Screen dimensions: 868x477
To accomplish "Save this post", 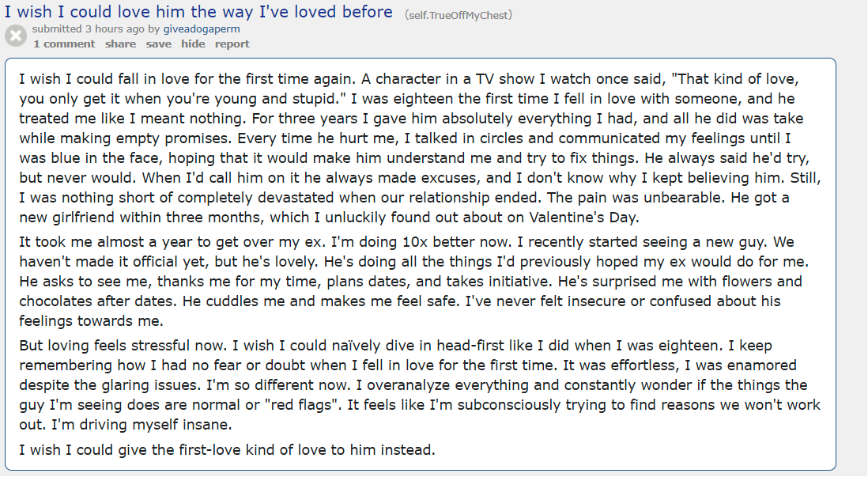I will coord(158,44).
